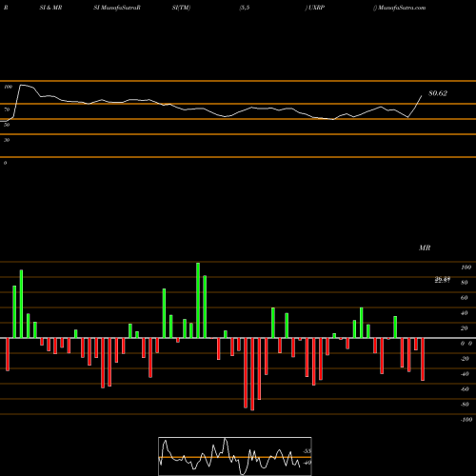
Task: Click the MunafaSutraR header text
Action: pos(117,8)
